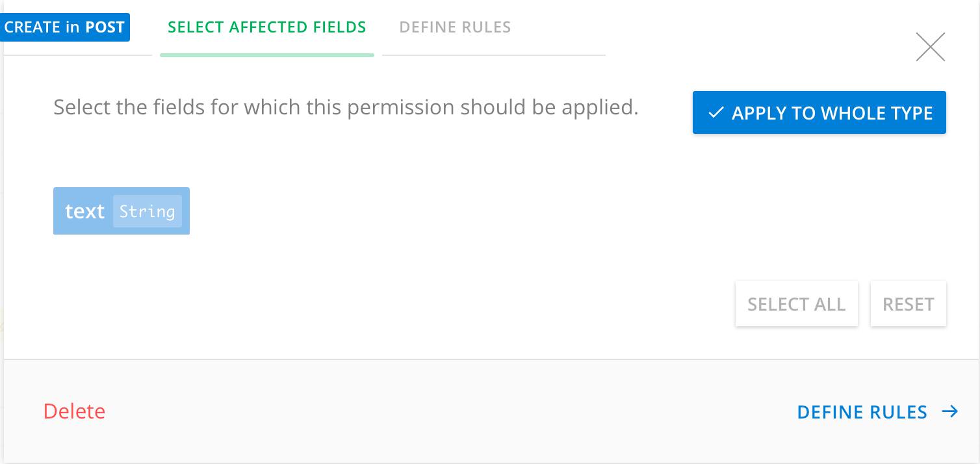This screenshot has height=464, width=980.
Task: Continue with the Define Rules footer link
Action: pyautogui.click(x=862, y=412)
